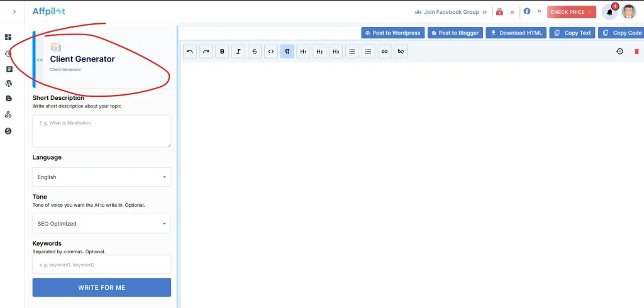
Task: Open Join Facebook Group link
Action: click(x=450, y=12)
